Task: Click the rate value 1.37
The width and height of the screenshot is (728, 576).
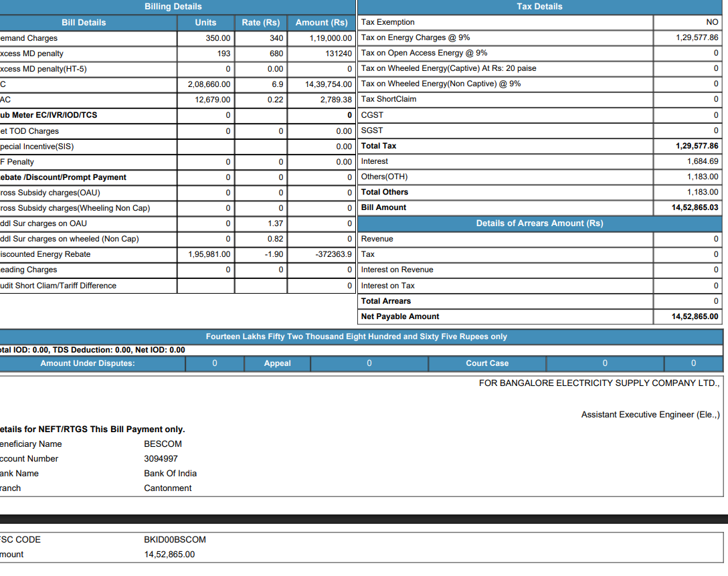Action: click(275, 223)
